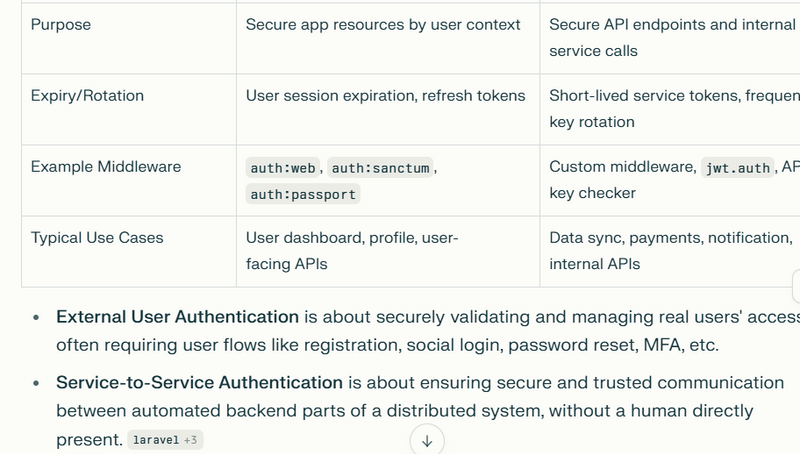Click the 'Custom middleware' cell text
The height and width of the screenshot is (454, 800).
click(620, 167)
